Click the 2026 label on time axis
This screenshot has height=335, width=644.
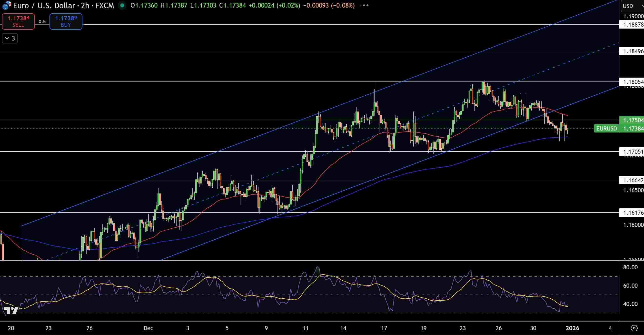coord(572,328)
